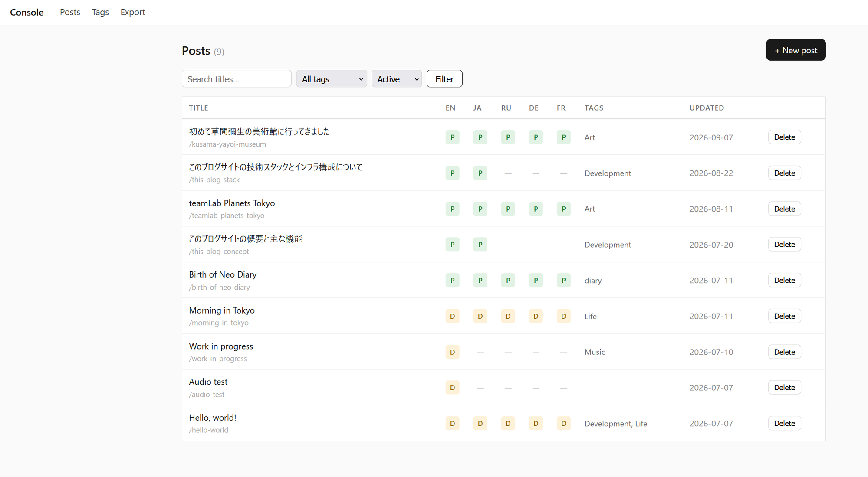Screen dimensions: 868x477
Task: Click the EN published badge for this-blog-concept
Action: 452,245
